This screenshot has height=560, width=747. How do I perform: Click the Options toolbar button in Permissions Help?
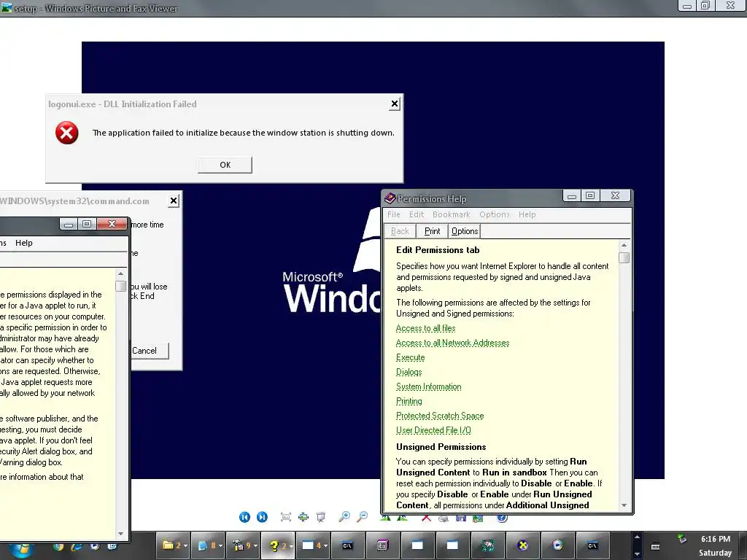465,231
